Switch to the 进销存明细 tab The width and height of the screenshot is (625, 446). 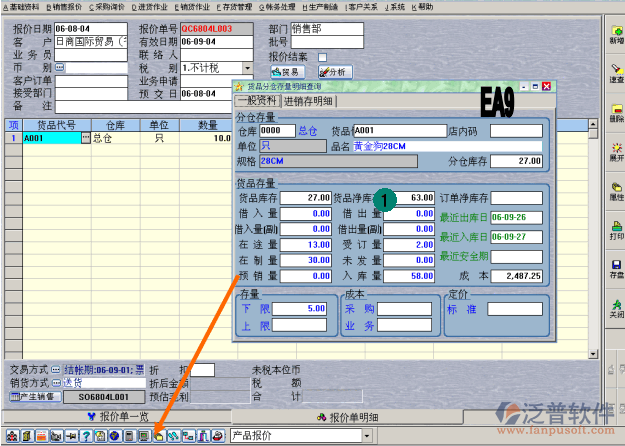click(310, 101)
